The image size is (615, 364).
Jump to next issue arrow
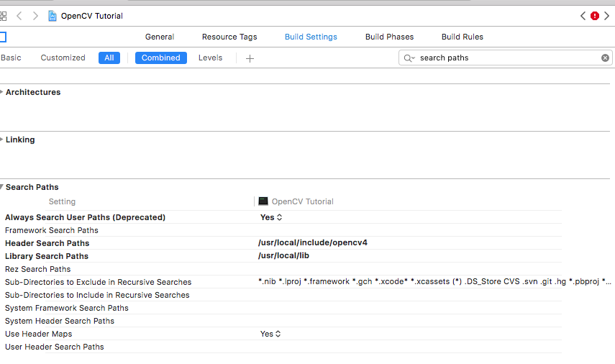tap(607, 16)
